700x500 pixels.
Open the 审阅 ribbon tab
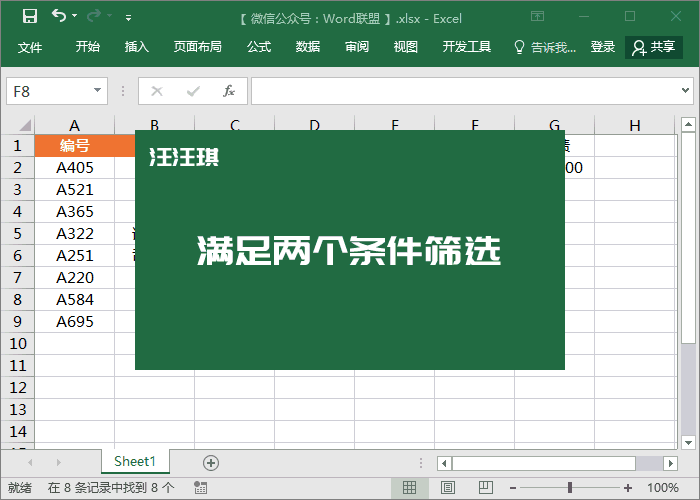[x=357, y=46]
